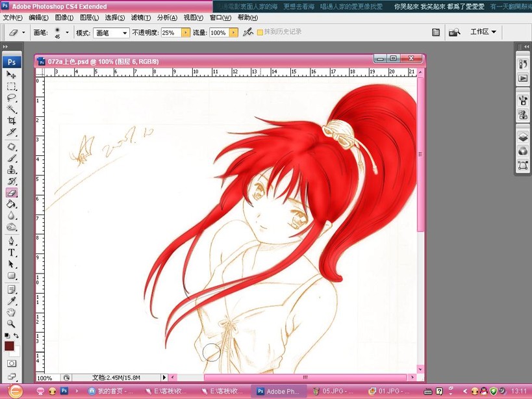Enable the erase to history checkbox

pos(260,32)
